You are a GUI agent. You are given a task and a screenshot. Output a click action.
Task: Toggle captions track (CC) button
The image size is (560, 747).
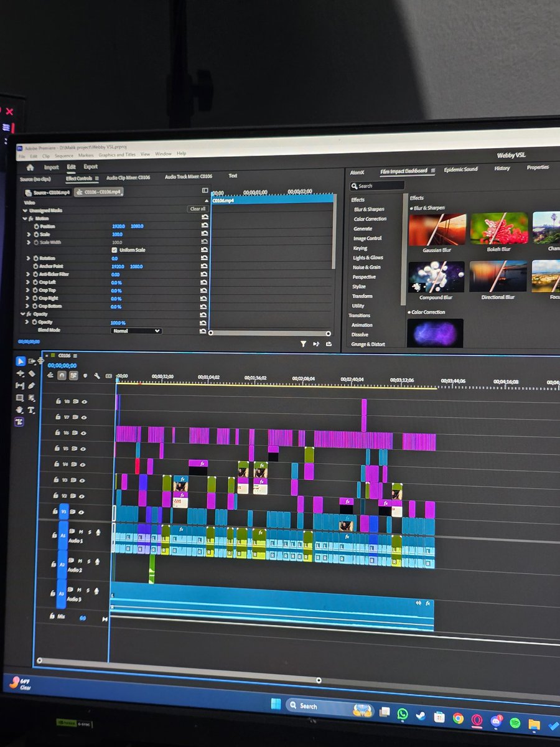[x=108, y=376]
